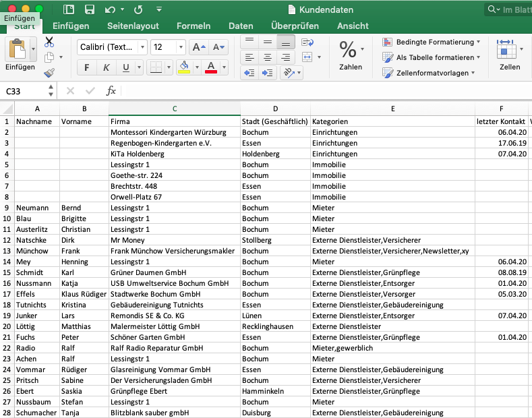Image resolution: width=532 pixels, height=418 pixels.
Task: Open Als Tabelle formatieren menu
Action: tap(432, 57)
